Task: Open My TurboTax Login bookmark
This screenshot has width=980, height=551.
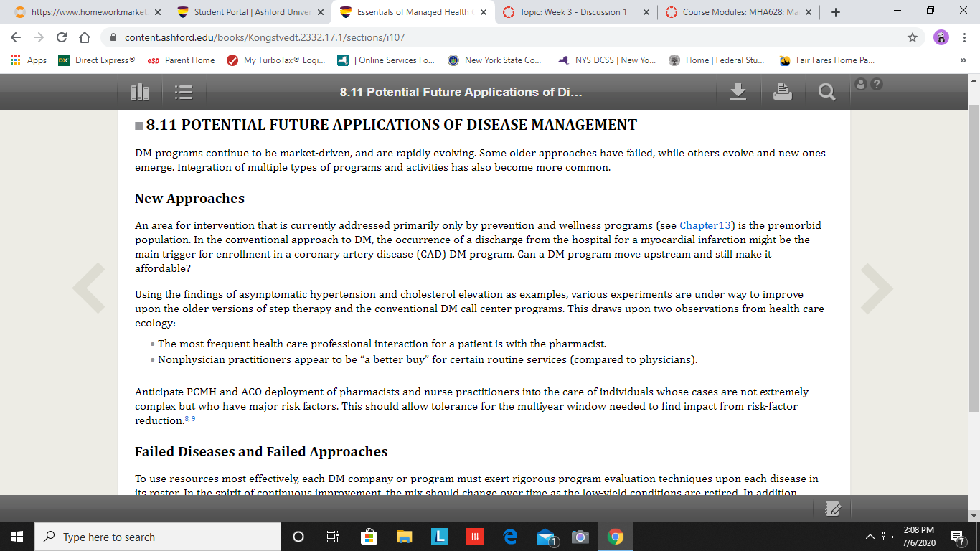Action: [x=275, y=60]
